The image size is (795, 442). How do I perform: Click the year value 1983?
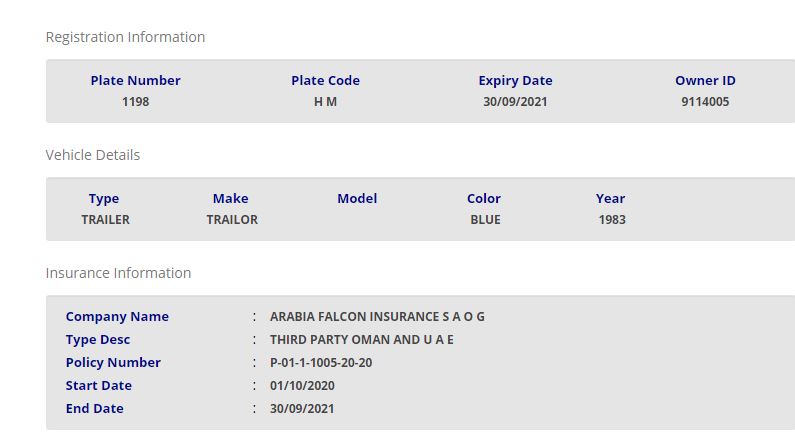[611, 219]
